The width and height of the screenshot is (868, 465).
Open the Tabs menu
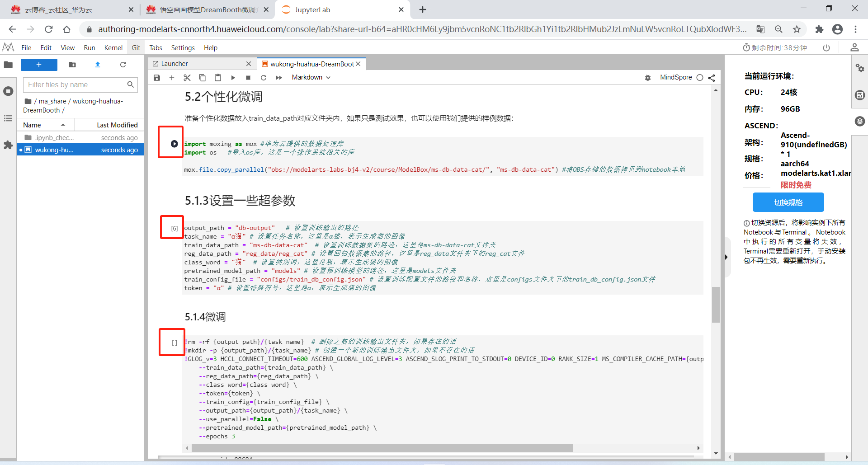(156, 47)
